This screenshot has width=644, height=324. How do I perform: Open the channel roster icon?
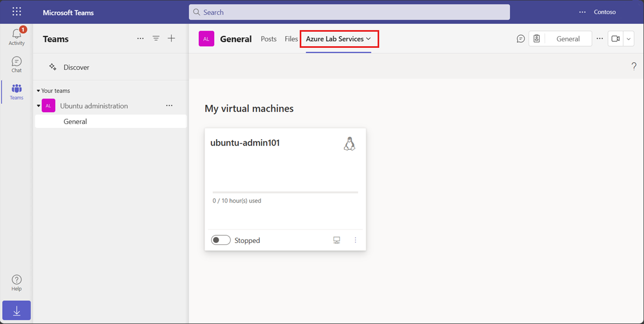point(536,38)
